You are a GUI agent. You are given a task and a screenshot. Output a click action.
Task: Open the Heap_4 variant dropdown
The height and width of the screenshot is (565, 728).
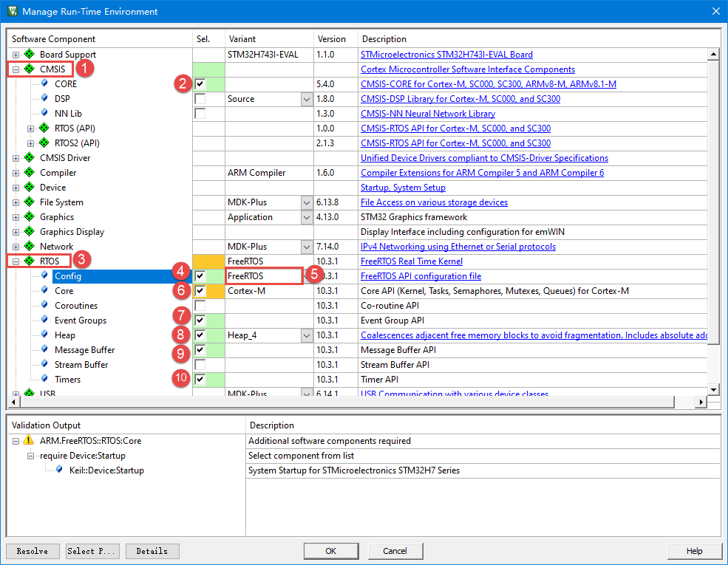click(x=307, y=335)
